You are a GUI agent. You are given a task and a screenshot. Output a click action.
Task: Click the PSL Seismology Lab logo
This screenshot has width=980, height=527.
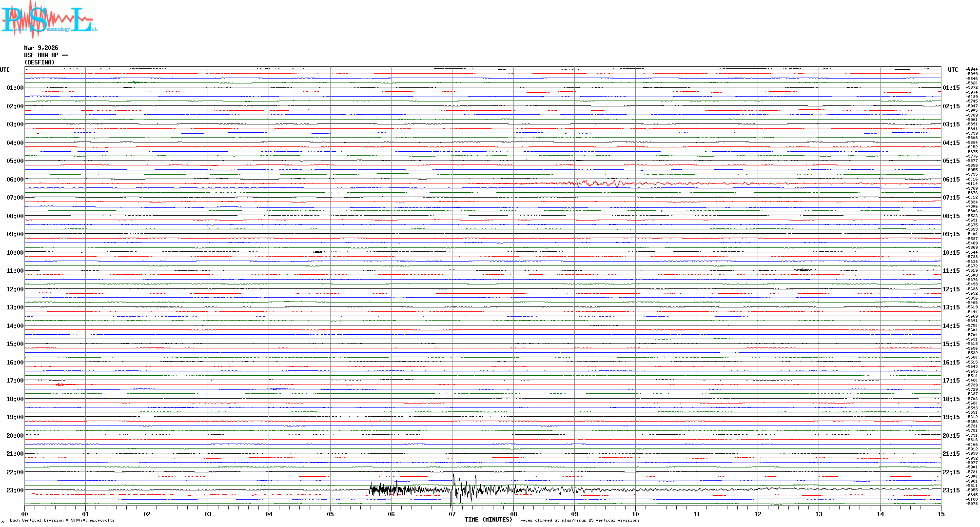click(x=48, y=20)
